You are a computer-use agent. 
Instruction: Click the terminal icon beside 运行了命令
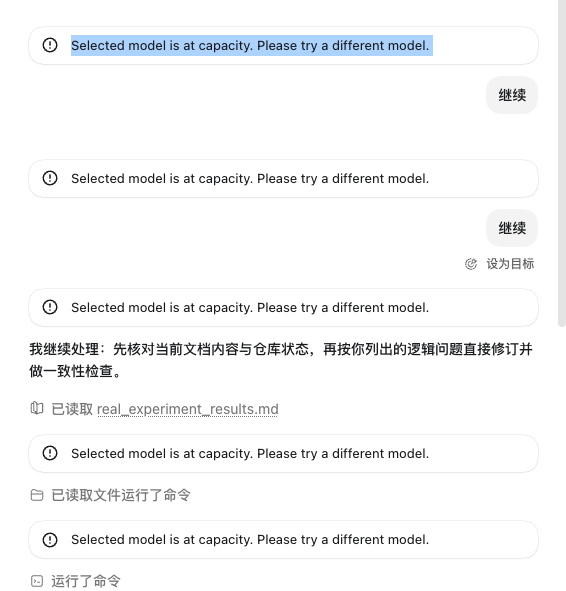pos(37,581)
